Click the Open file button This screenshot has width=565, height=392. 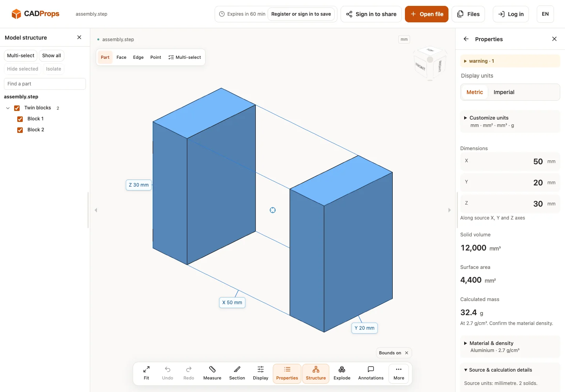click(x=426, y=14)
